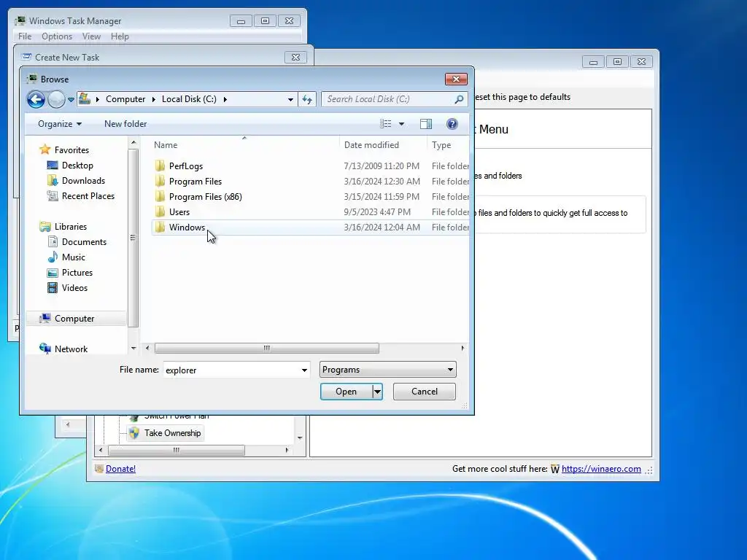The width and height of the screenshot is (747, 560).
Task: Click the date 7/13/2009 11:20 PM
Action: (382, 166)
